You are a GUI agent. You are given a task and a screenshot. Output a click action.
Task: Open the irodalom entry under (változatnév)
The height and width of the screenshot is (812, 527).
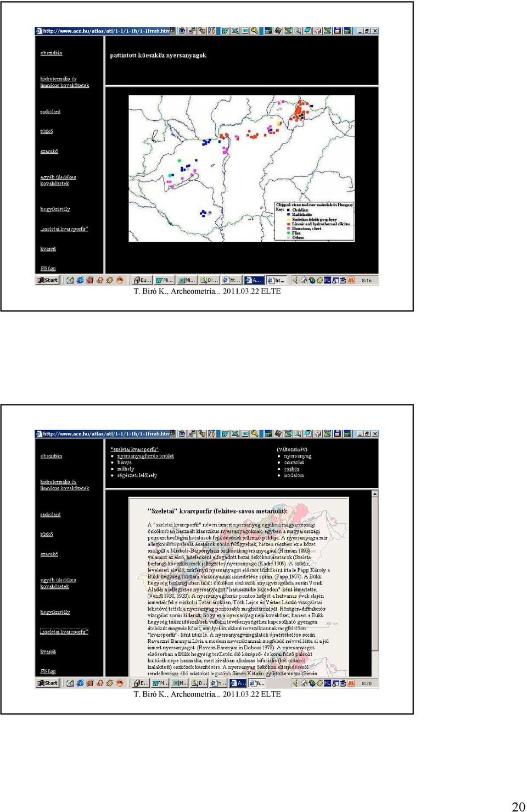pos(294,475)
